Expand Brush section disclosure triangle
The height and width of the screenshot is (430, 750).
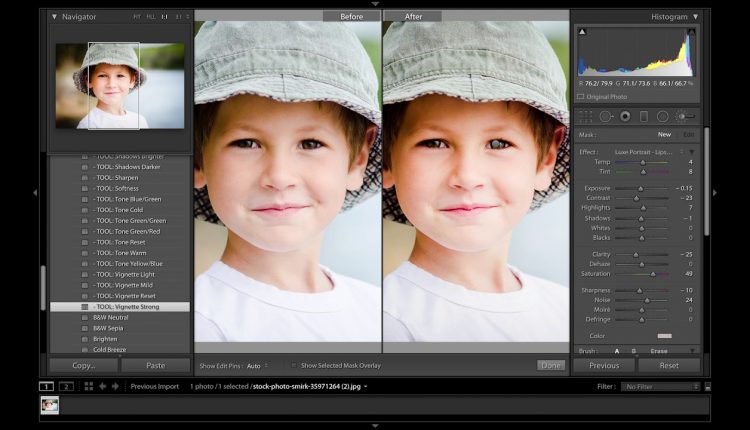[x=692, y=351]
